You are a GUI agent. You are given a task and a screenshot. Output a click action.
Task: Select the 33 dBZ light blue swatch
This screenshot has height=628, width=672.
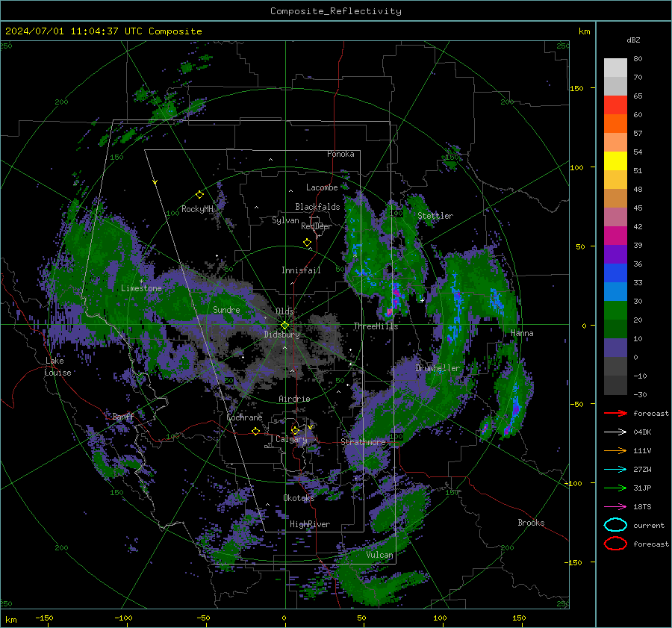point(615,291)
